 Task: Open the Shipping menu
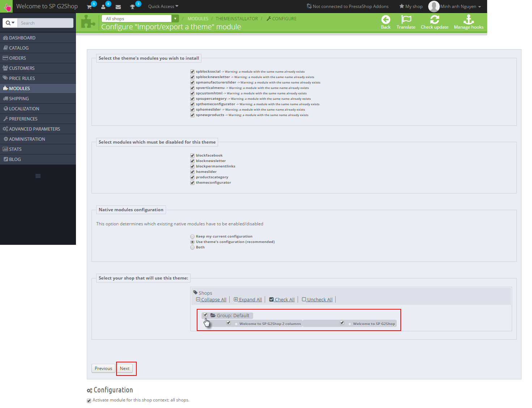tap(38, 98)
